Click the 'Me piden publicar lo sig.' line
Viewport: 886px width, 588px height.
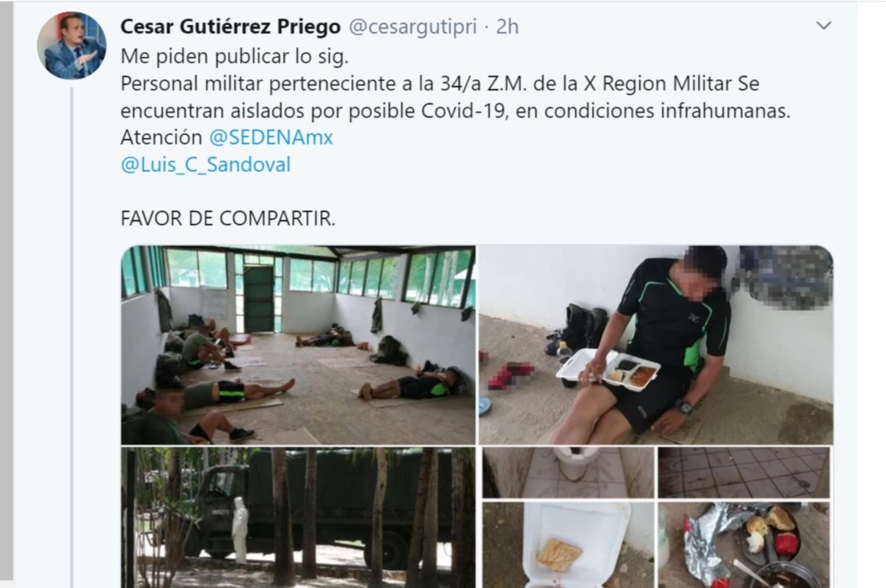[235, 56]
